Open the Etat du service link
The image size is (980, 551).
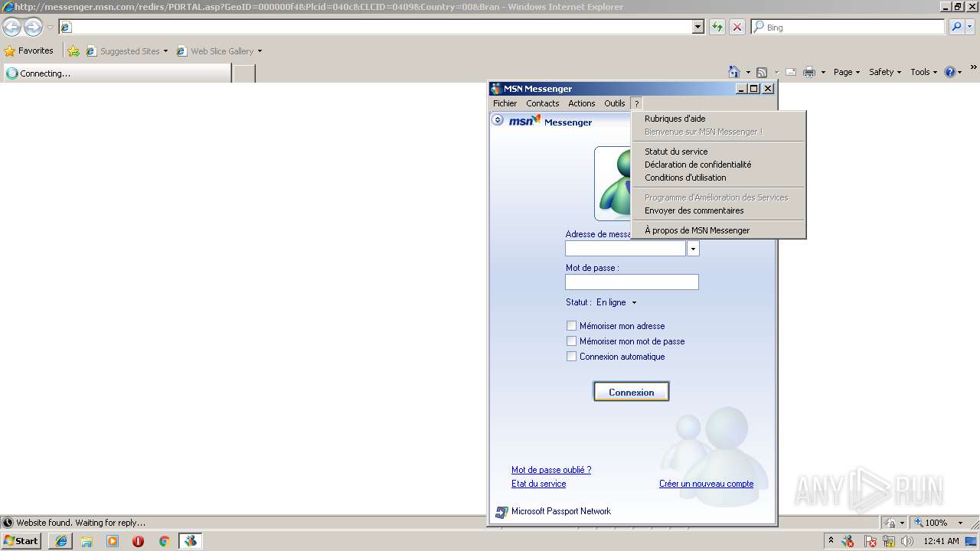coord(538,484)
